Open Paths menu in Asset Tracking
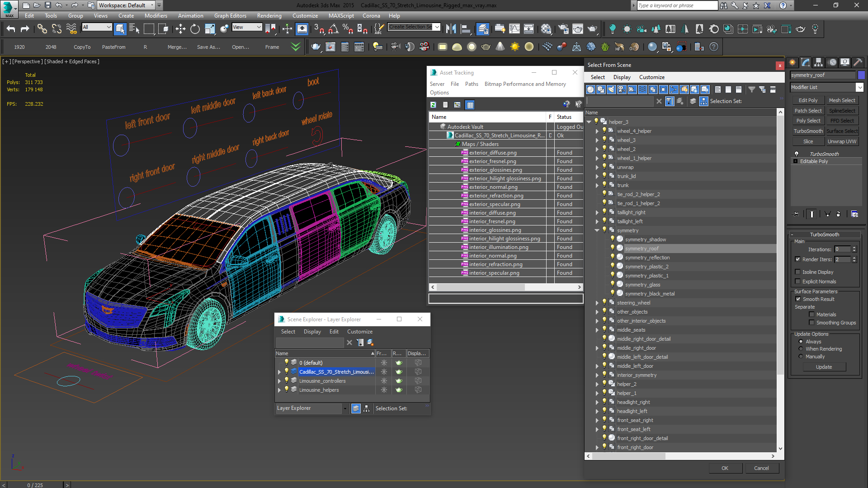Viewport: 868px width, 488px height. [472, 84]
